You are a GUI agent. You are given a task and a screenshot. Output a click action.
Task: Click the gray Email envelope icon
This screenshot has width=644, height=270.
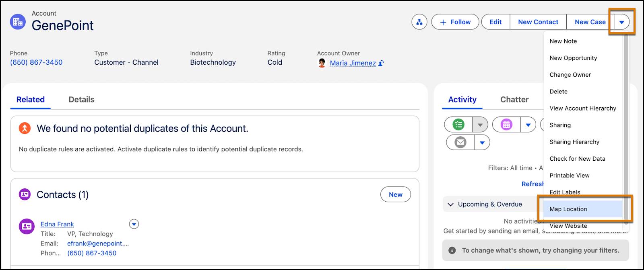coord(460,142)
